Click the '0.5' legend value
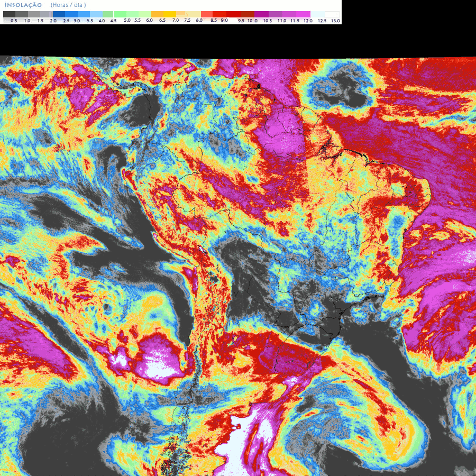 14,21
